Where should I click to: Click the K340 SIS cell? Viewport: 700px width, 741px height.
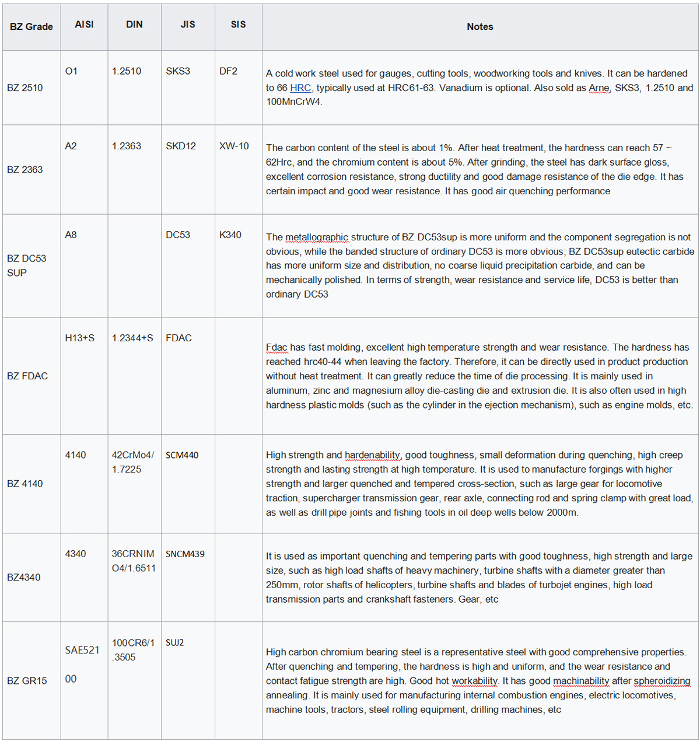(x=230, y=235)
